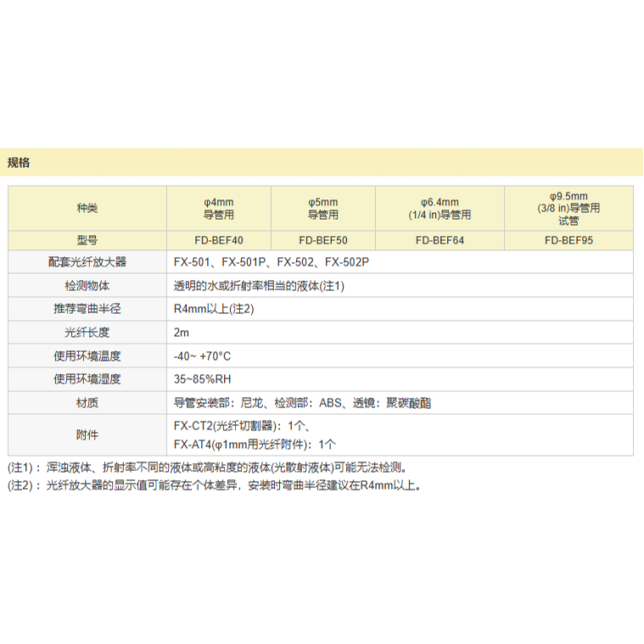Screen dimensions: 644x644
Task: Select the 材质 row label
Action: tap(87, 402)
